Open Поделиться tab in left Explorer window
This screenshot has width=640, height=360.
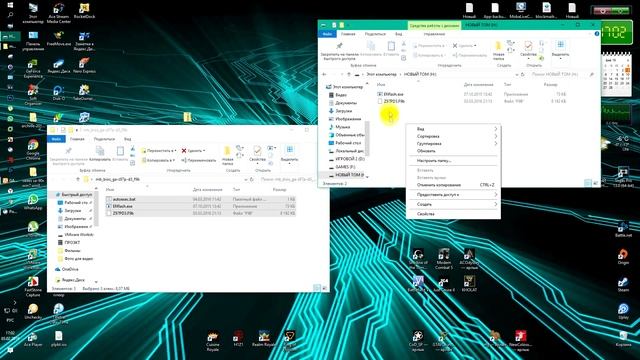coord(104,139)
